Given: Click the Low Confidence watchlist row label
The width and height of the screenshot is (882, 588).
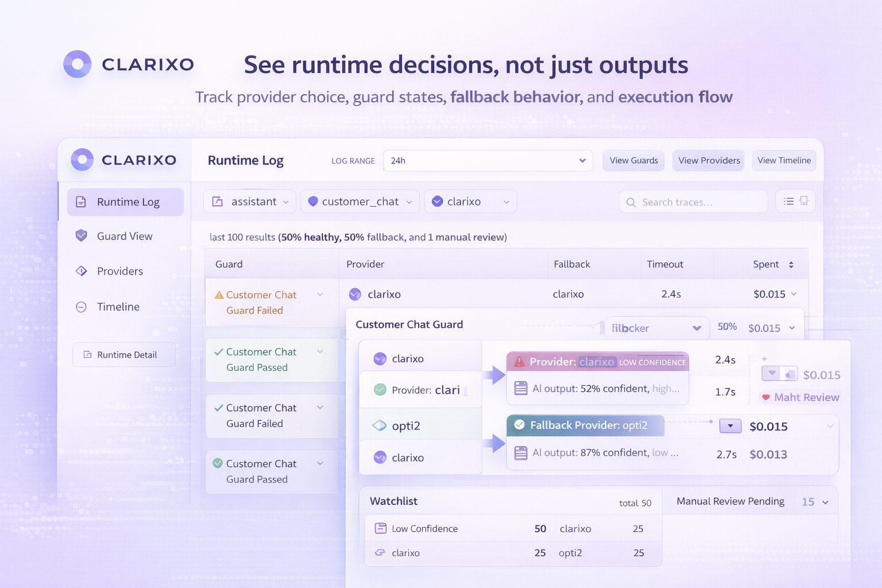Looking at the screenshot, I should (425, 529).
